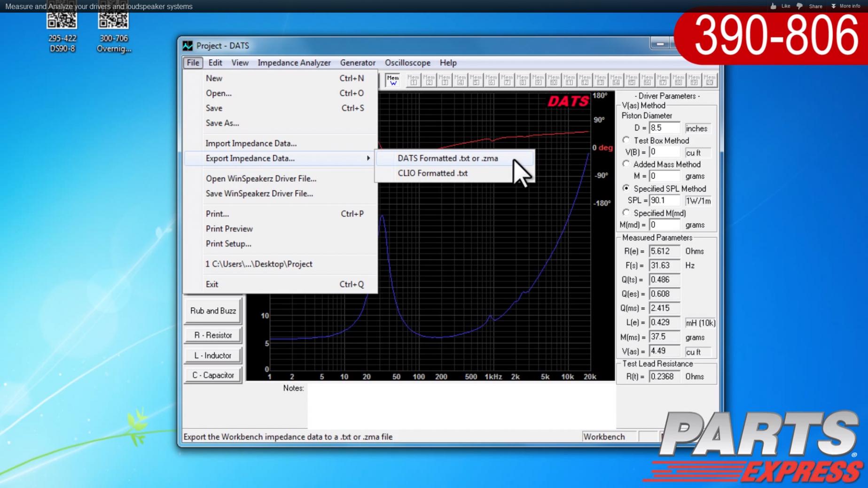Select Save WinSpeakerz Driver File...
This screenshot has width=868, height=488.
[x=281, y=194]
